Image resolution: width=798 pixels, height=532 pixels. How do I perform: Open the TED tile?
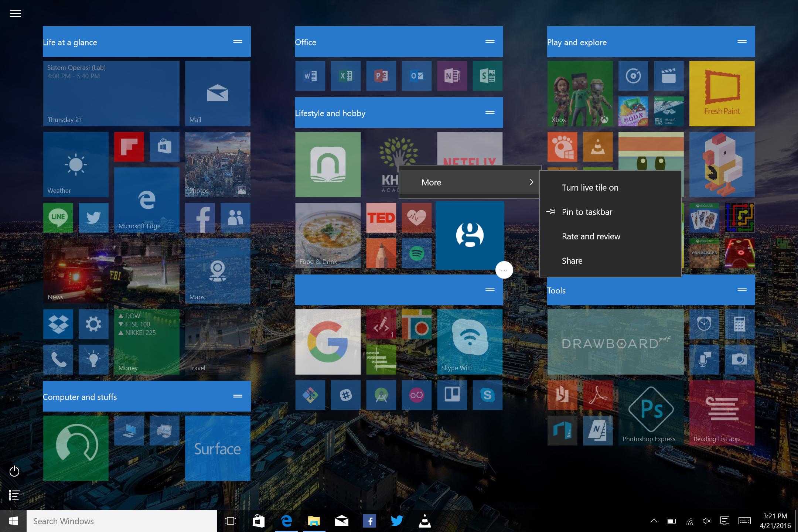tap(381, 218)
